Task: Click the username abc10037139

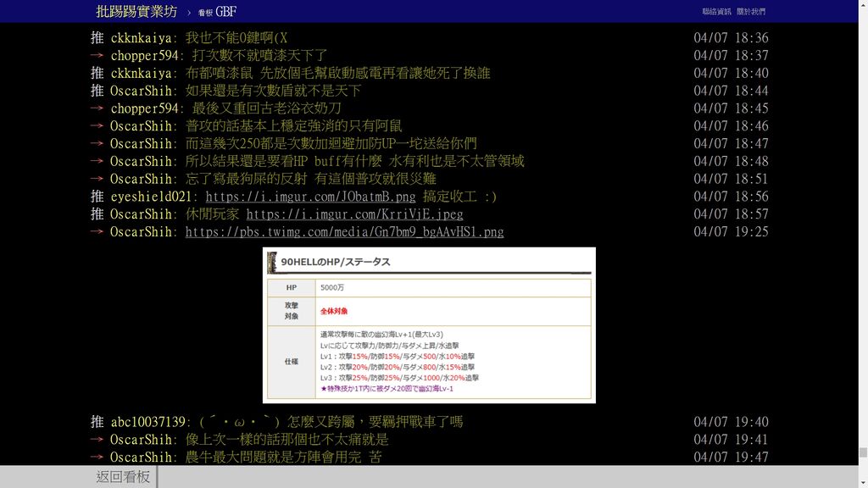Action: click(x=149, y=422)
